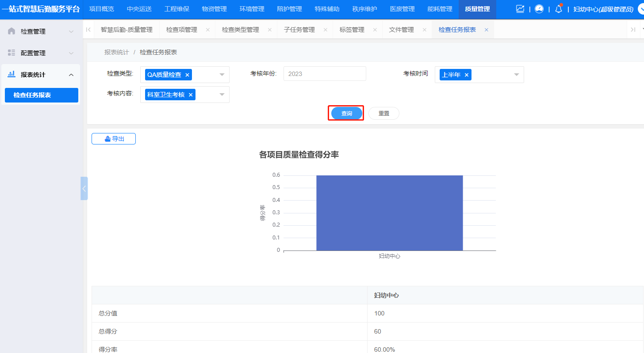Open the 特殊辅助 top menu
644x353 pixels.
pos(327,9)
